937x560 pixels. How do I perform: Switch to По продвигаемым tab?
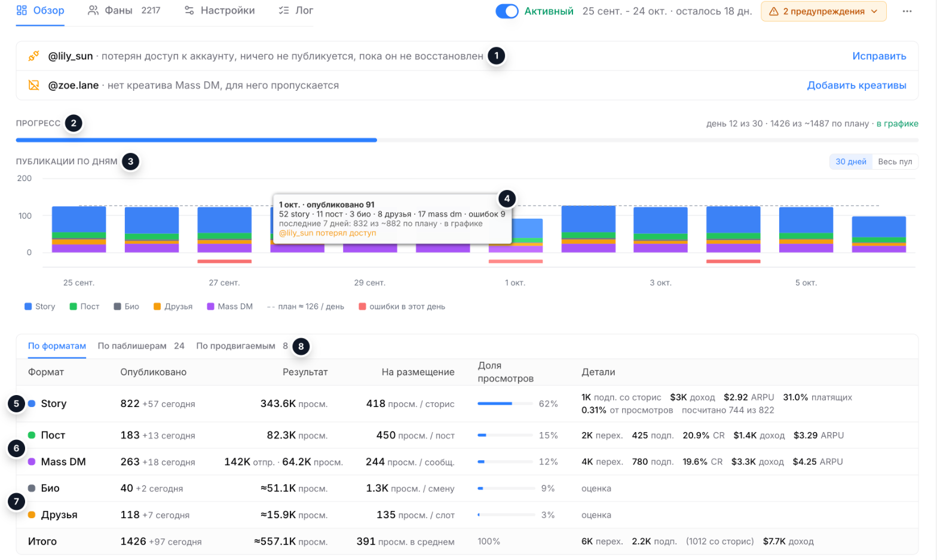tap(242, 346)
